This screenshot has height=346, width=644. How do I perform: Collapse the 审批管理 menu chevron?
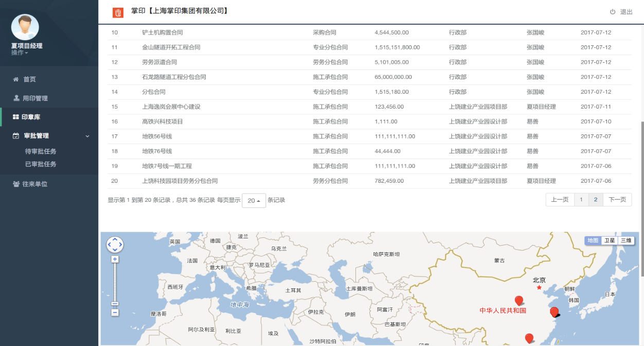[87, 136]
